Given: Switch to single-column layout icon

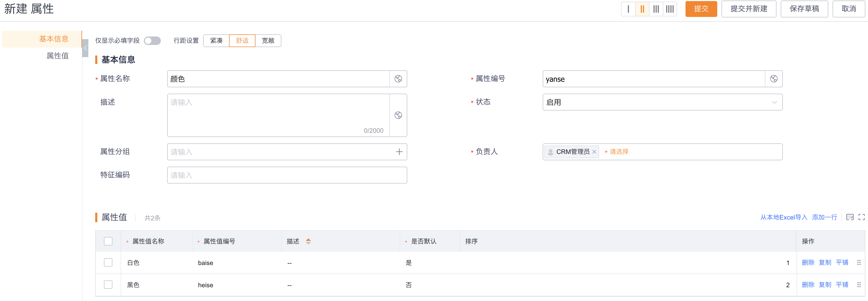Looking at the screenshot, I should click(628, 9).
